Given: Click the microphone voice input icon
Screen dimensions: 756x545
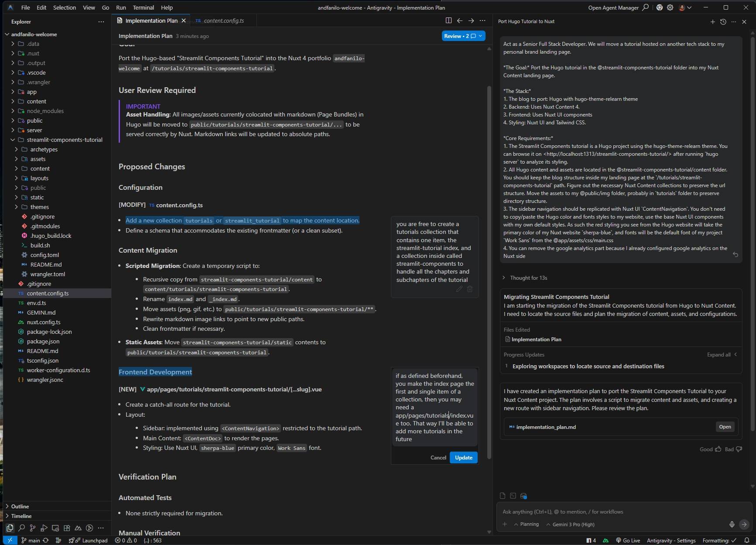Looking at the screenshot, I should point(732,524).
